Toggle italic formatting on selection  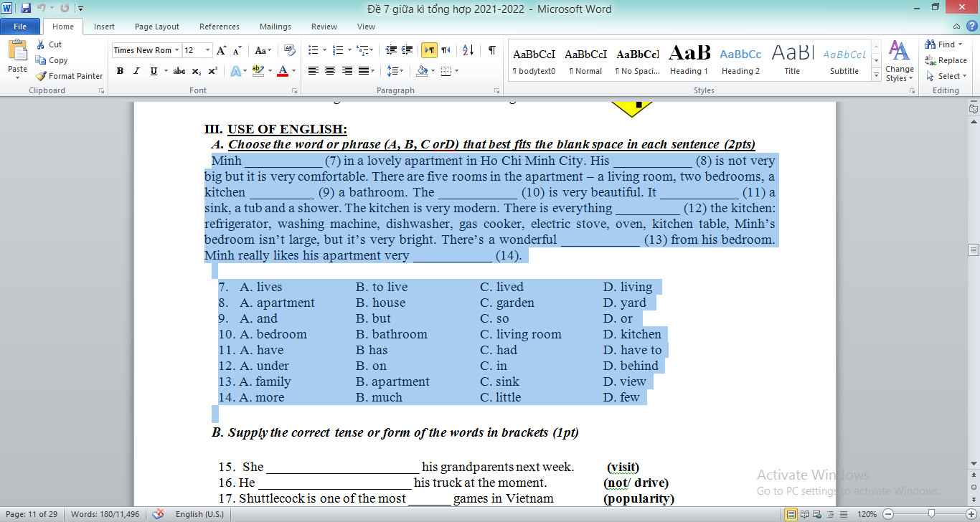point(136,71)
